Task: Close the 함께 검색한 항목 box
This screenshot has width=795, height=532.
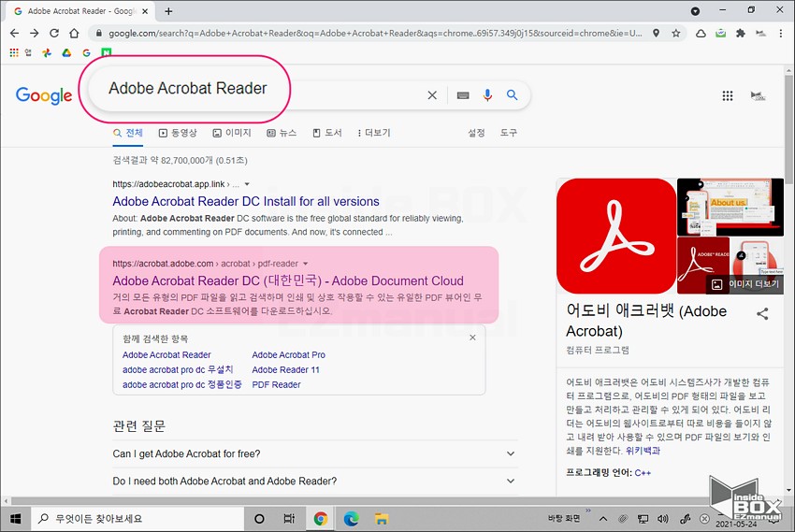Action: click(x=472, y=338)
